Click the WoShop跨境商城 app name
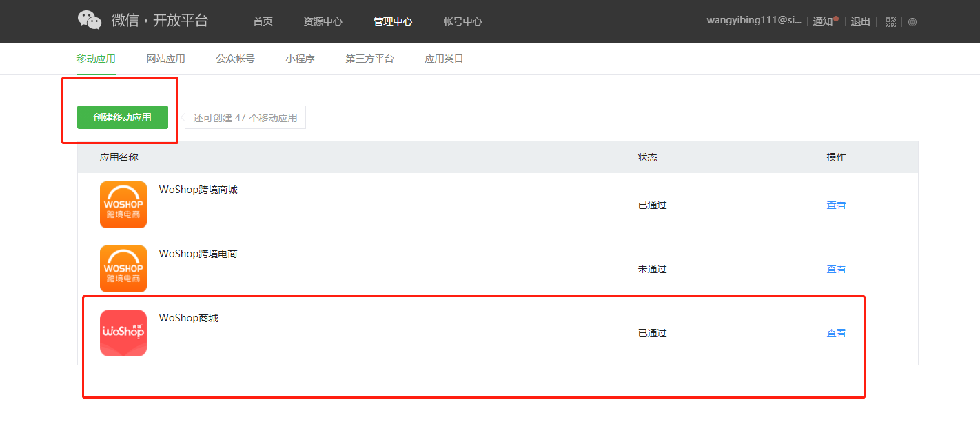 (198, 190)
